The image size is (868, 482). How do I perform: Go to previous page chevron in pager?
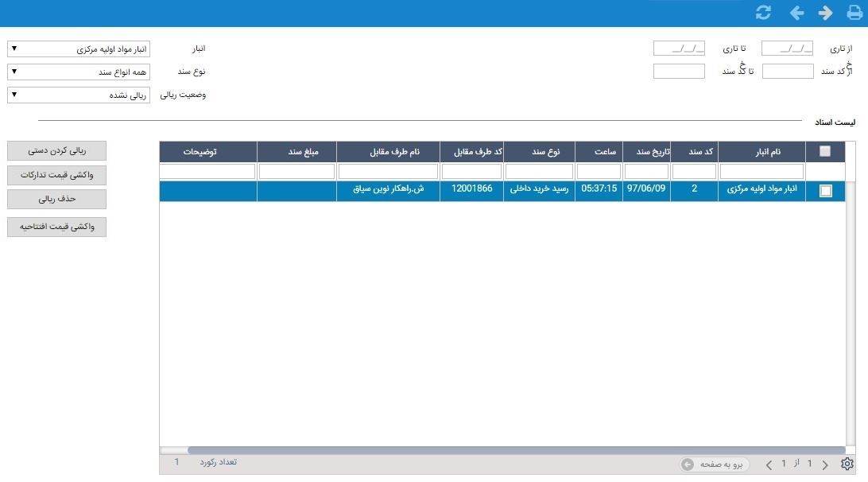[769, 465]
